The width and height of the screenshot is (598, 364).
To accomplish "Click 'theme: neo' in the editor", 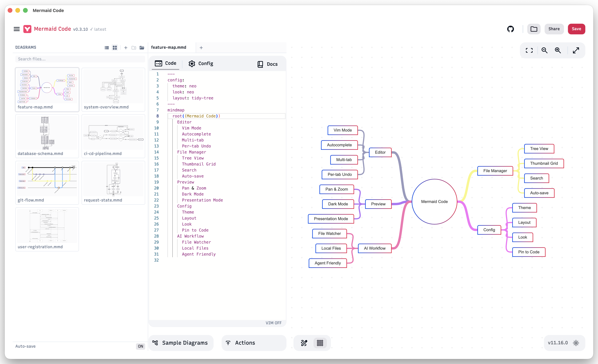I will point(184,86).
